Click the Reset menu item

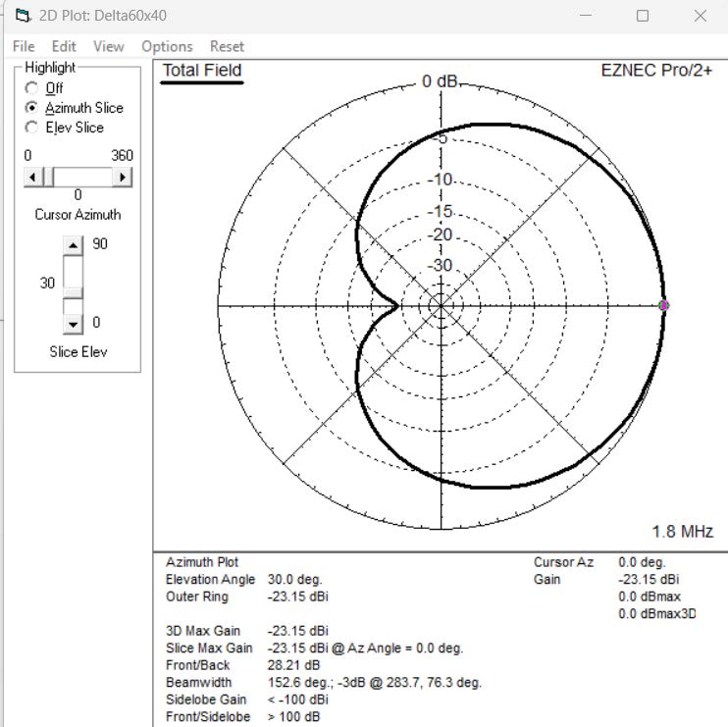[x=227, y=46]
